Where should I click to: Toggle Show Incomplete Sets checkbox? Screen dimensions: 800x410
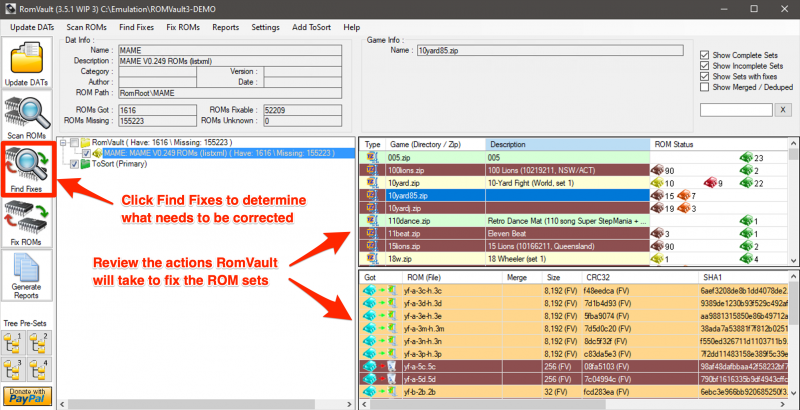[x=705, y=66]
